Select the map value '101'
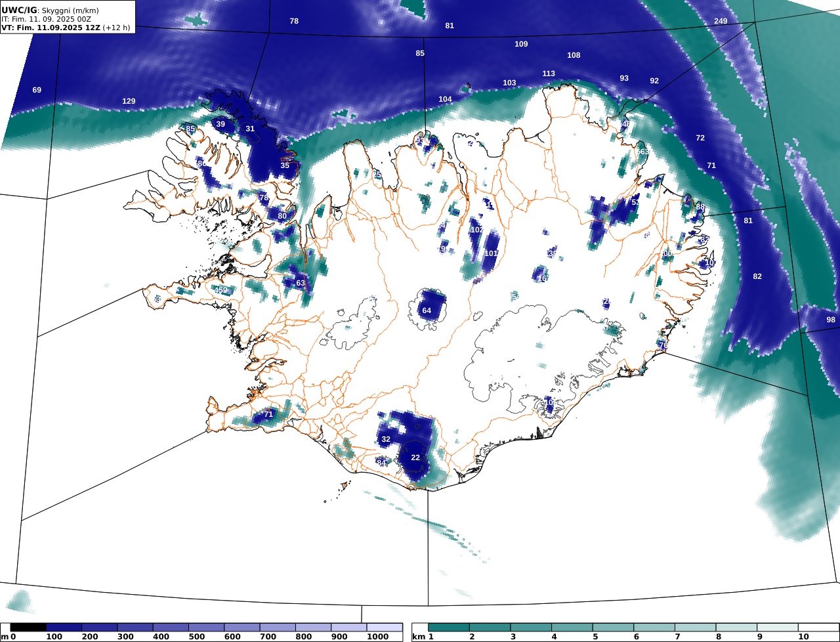The height and width of the screenshot is (642, 840). pyautogui.click(x=492, y=253)
